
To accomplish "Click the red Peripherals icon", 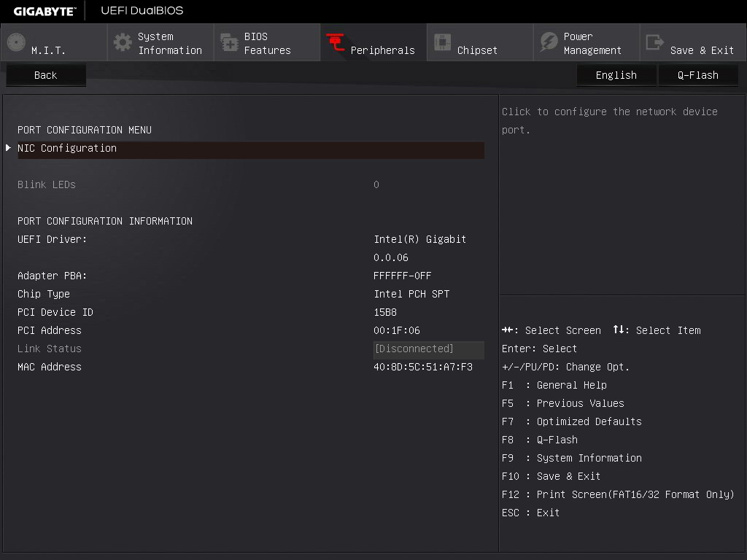I will click(336, 43).
